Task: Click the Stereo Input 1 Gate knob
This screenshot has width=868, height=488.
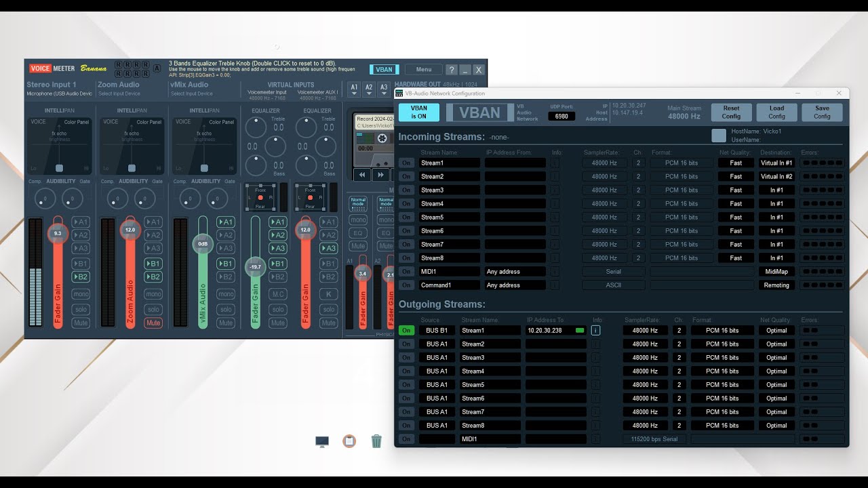Action: (73, 199)
